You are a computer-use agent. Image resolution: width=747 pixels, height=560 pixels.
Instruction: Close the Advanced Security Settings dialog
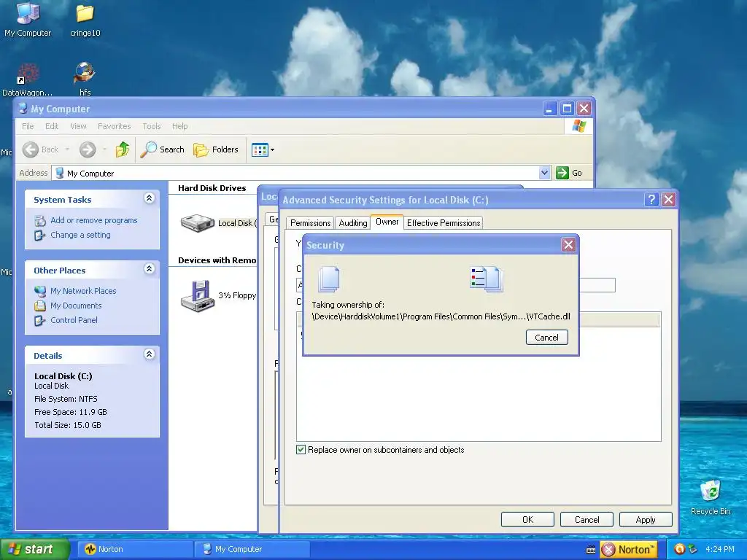click(668, 200)
